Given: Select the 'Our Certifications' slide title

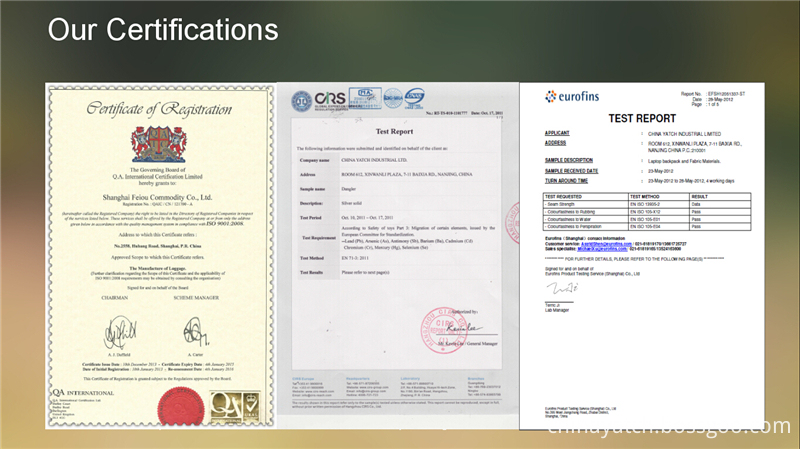Looking at the screenshot, I should 164,28.
